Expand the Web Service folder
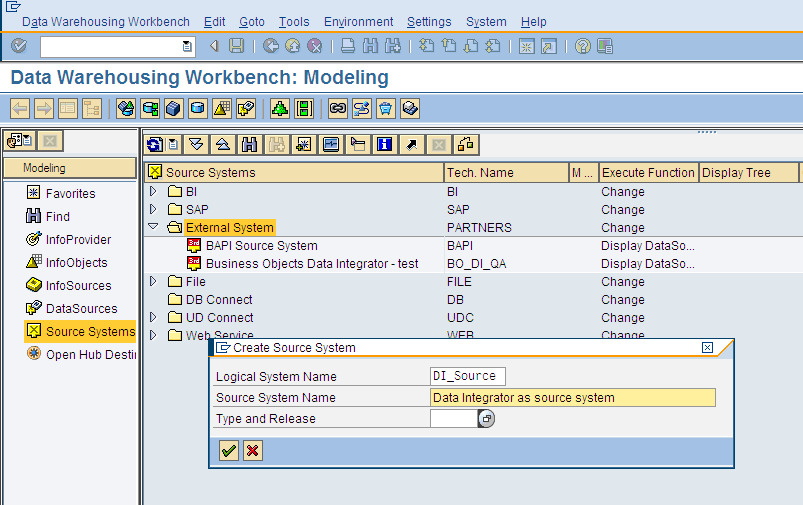Image resolution: width=803 pixels, height=505 pixels. tap(153, 335)
